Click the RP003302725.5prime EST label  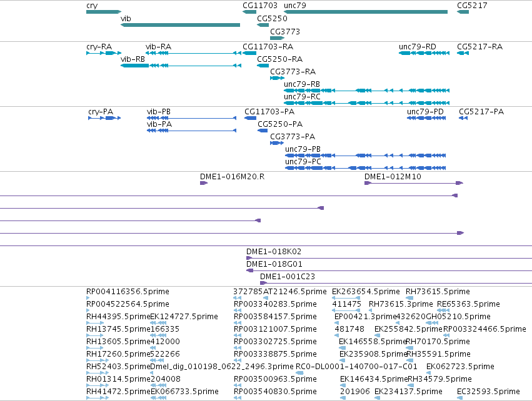[275, 341]
